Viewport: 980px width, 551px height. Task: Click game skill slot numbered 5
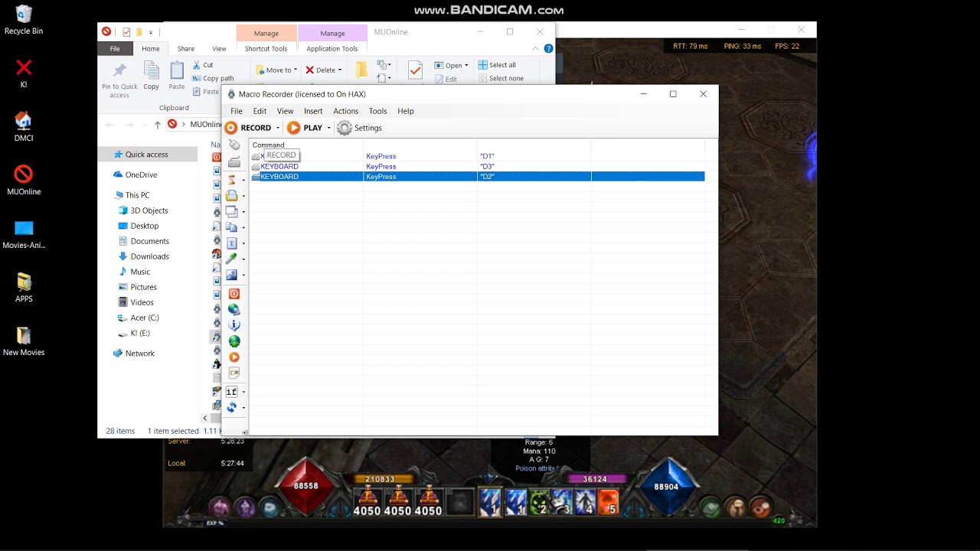[608, 503]
